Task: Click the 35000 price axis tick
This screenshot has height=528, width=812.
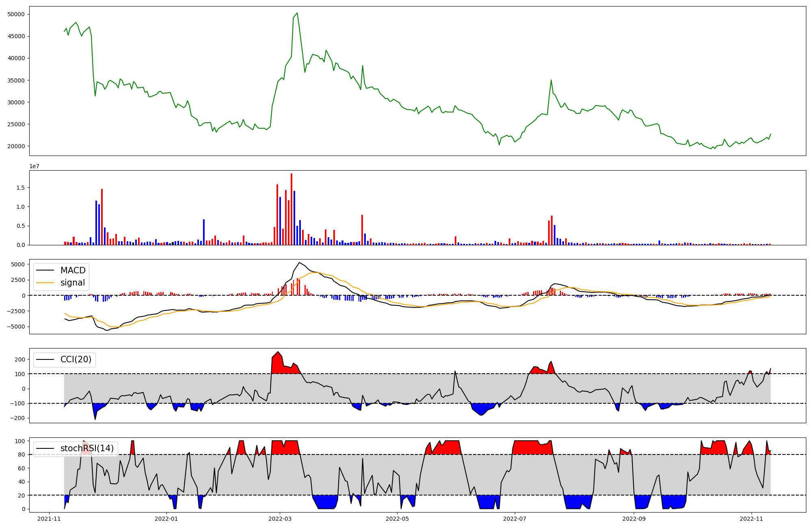Action: pyautogui.click(x=16, y=80)
